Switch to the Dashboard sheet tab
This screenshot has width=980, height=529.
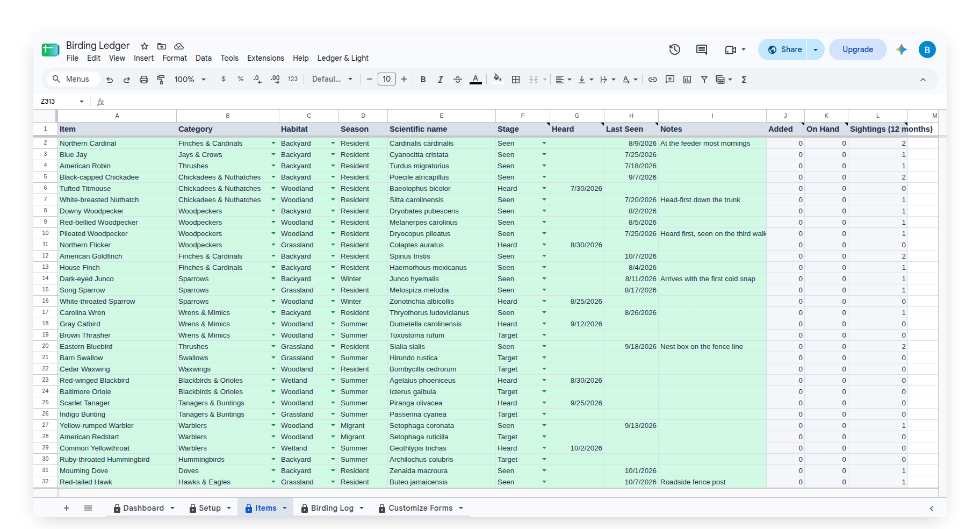click(143, 508)
